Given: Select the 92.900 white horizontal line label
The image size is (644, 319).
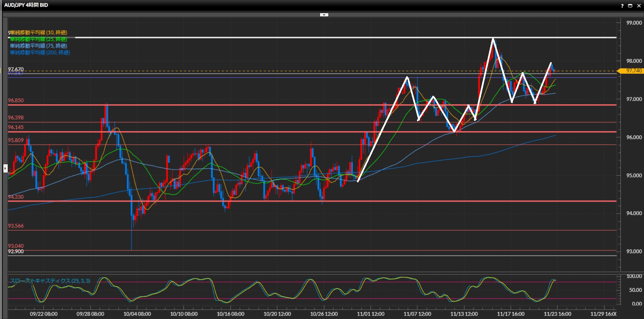Looking at the screenshot, I should [16, 252].
